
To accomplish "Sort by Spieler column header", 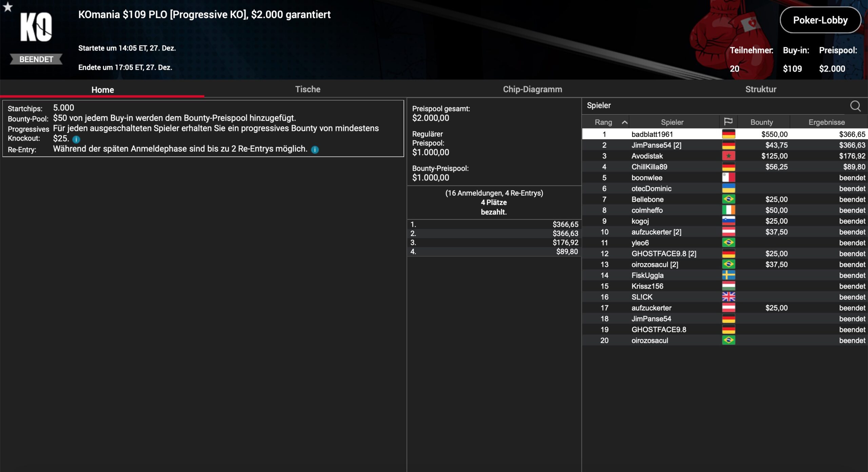I will point(672,122).
